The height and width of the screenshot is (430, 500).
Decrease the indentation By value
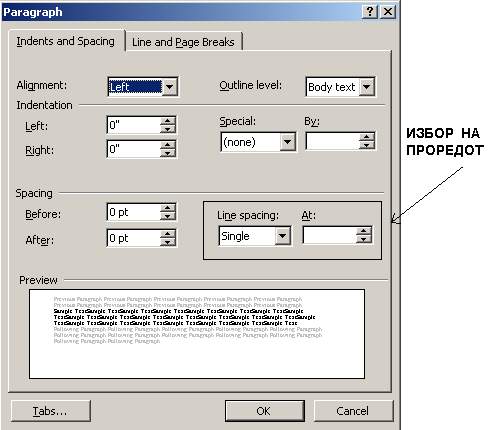[367, 145]
